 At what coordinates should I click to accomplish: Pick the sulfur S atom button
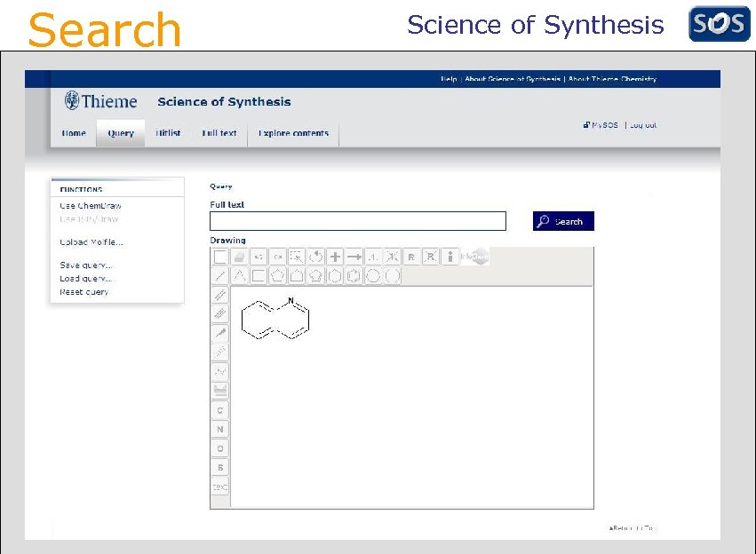[x=219, y=467]
